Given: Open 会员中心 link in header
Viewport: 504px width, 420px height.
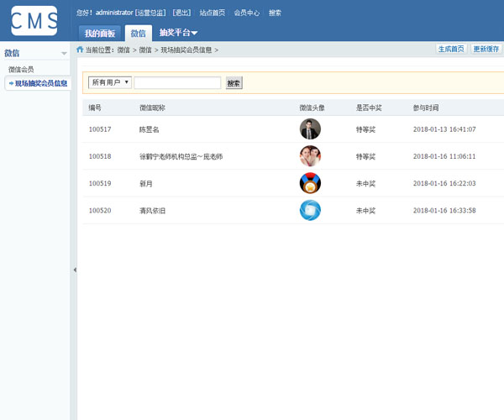Looking at the screenshot, I should [246, 13].
